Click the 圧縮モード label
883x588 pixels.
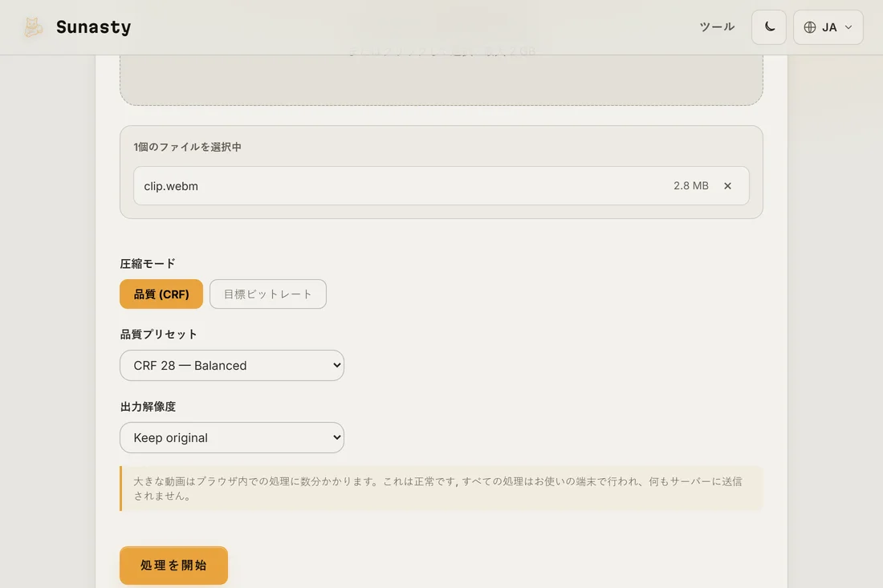point(148,263)
